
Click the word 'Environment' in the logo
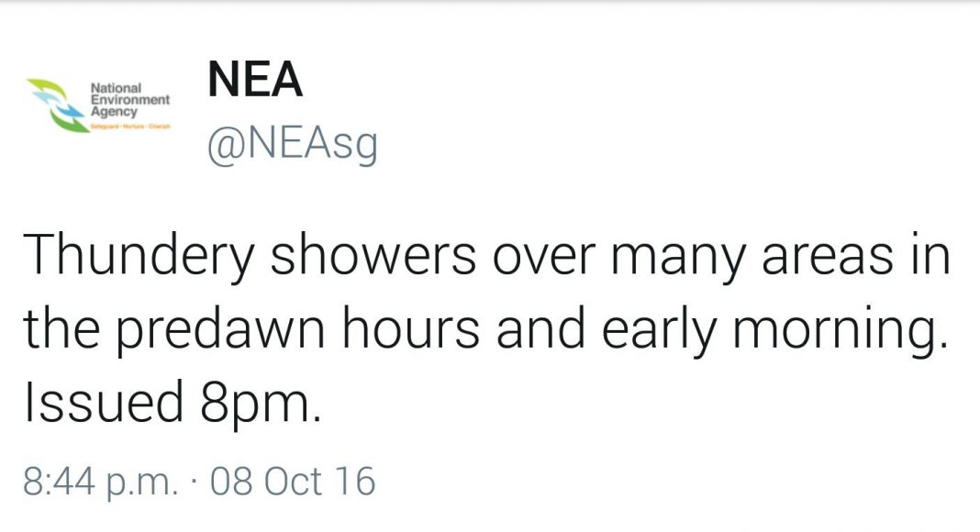(130, 100)
